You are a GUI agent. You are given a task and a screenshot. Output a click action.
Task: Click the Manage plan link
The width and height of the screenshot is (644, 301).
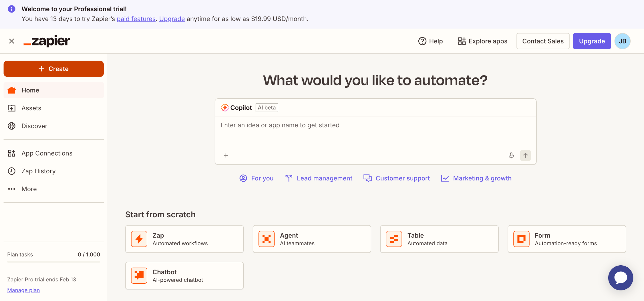click(23, 290)
